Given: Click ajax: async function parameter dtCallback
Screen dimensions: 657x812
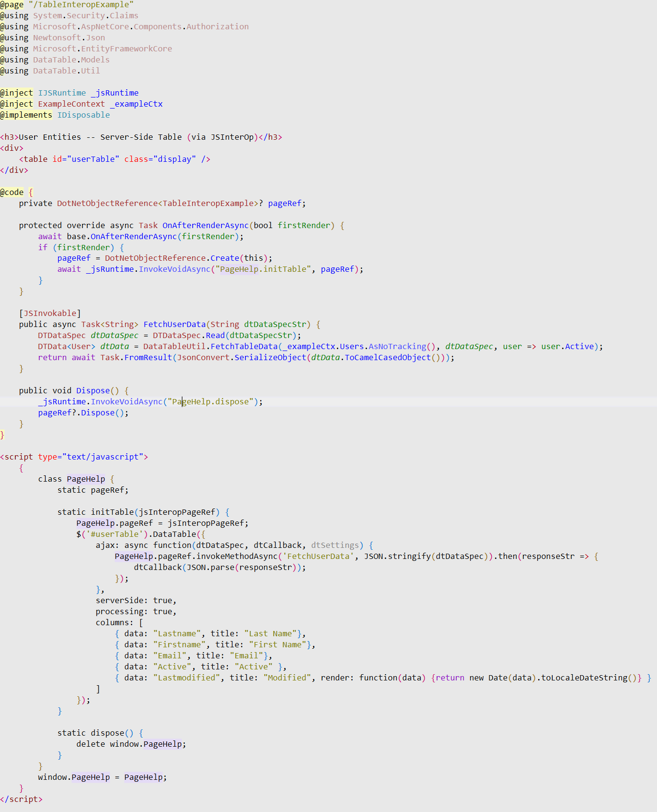Looking at the screenshot, I should click(278, 546).
